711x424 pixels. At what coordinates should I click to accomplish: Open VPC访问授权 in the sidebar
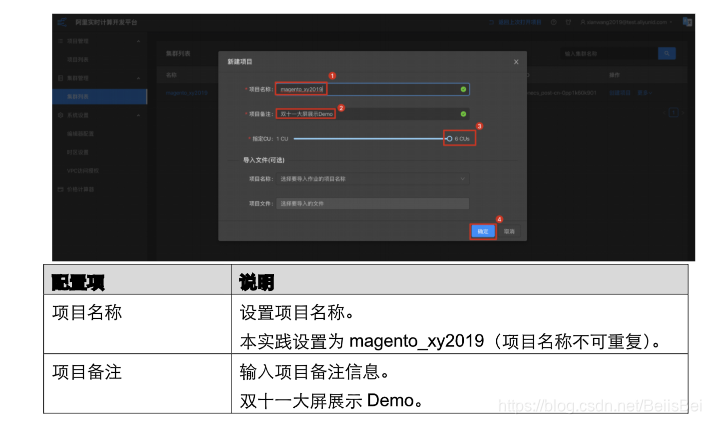pos(83,171)
